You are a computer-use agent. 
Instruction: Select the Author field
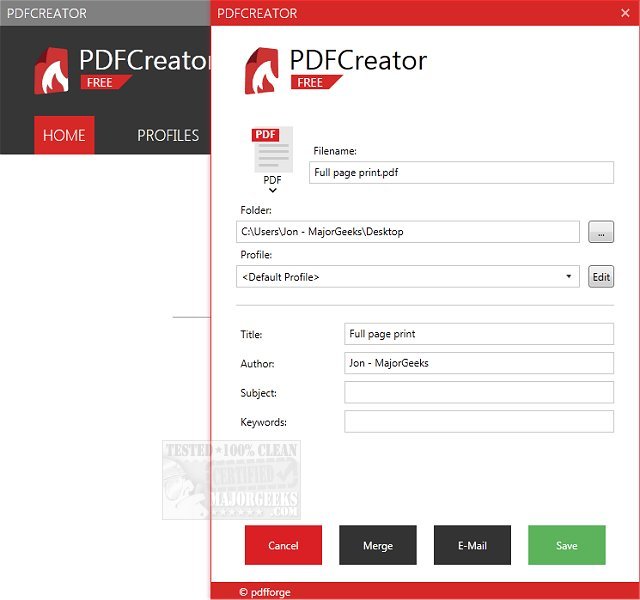click(x=478, y=363)
